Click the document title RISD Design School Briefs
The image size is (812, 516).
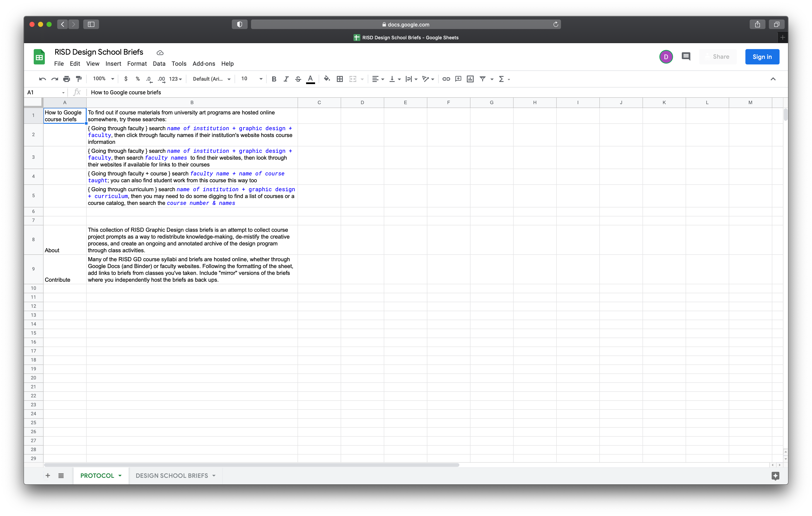[99, 52]
